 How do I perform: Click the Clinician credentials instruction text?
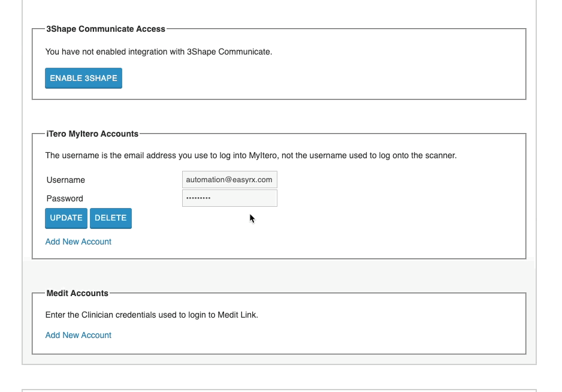[152, 315]
